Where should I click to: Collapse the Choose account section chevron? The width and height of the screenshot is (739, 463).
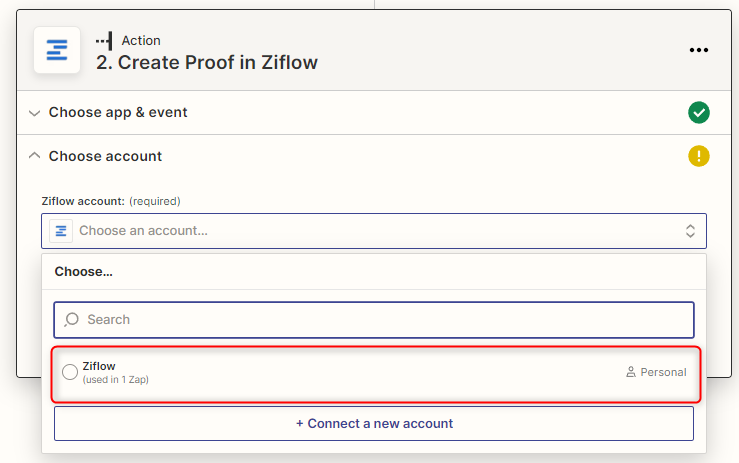(x=35, y=156)
